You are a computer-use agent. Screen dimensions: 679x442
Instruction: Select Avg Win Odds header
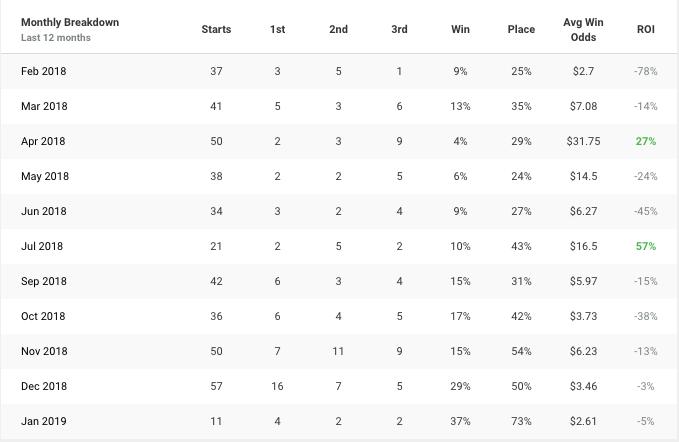[x=583, y=29]
